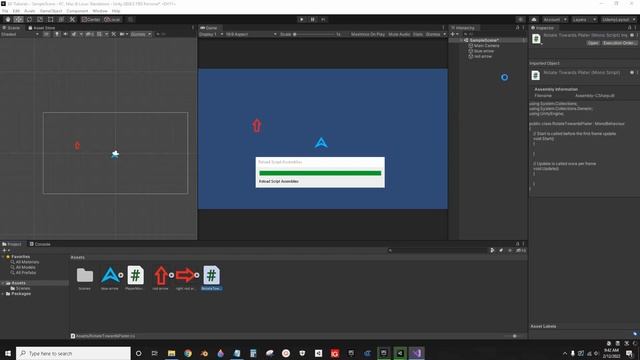
Task: Open the Shaded draw mode dropdown
Action: (20, 34)
